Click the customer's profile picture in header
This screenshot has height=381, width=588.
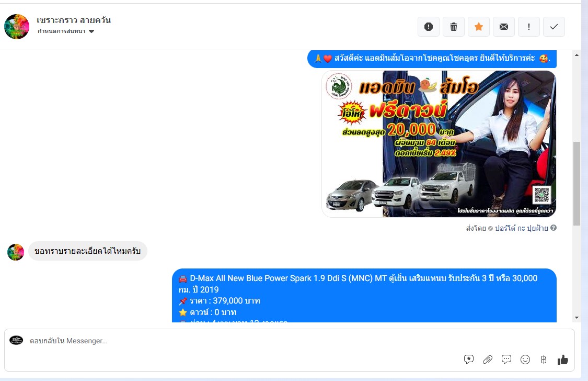coord(17,27)
